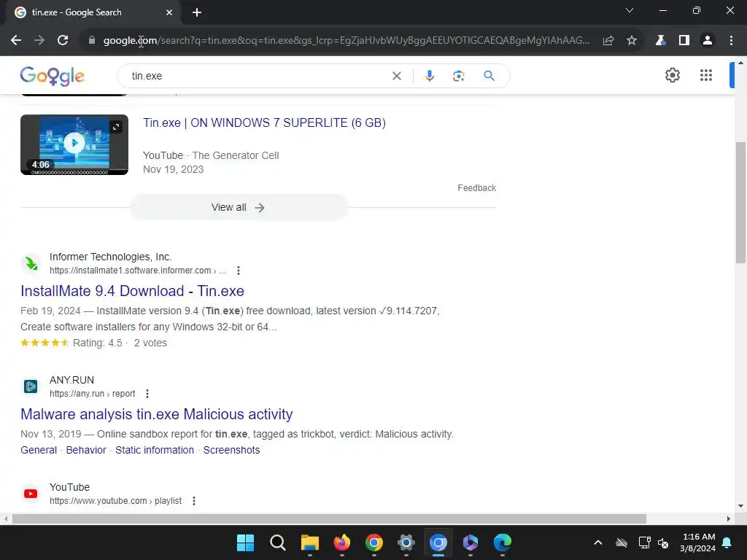Click the address bar URL
Image resolution: width=747 pixels, height=560 pixels.
click(347, 41)
